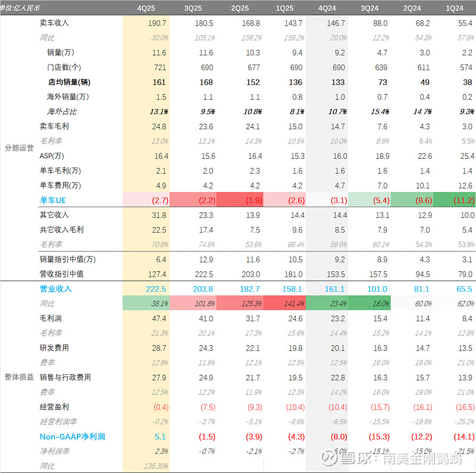Select 65.5 in the 营业收入 row

(x=464, y=289)
